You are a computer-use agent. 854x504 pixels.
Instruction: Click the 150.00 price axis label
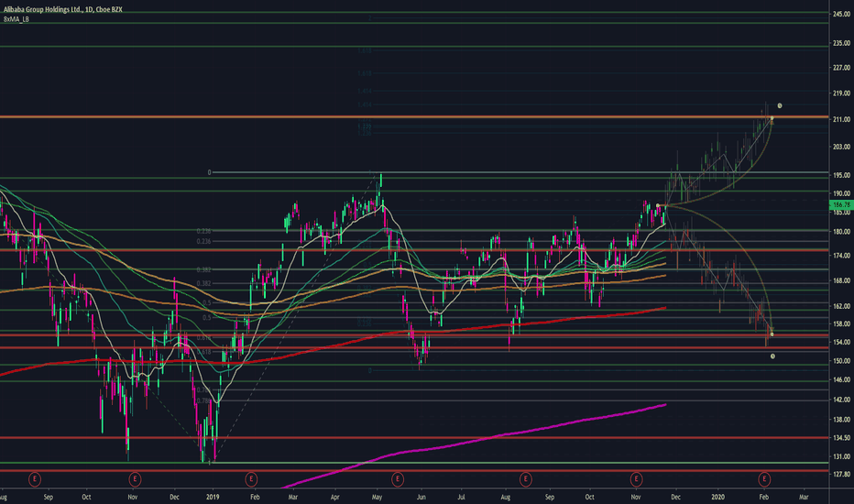click(841, 361)
